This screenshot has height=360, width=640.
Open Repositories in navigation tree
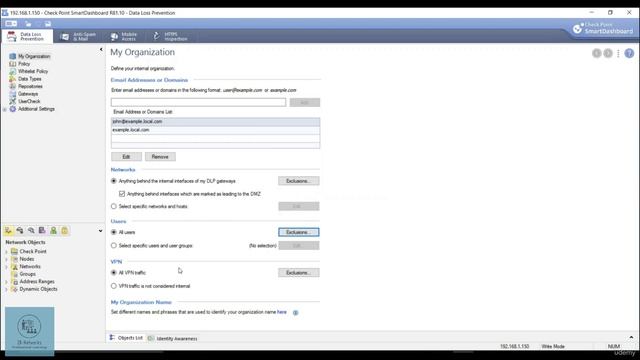pos(30,86)
